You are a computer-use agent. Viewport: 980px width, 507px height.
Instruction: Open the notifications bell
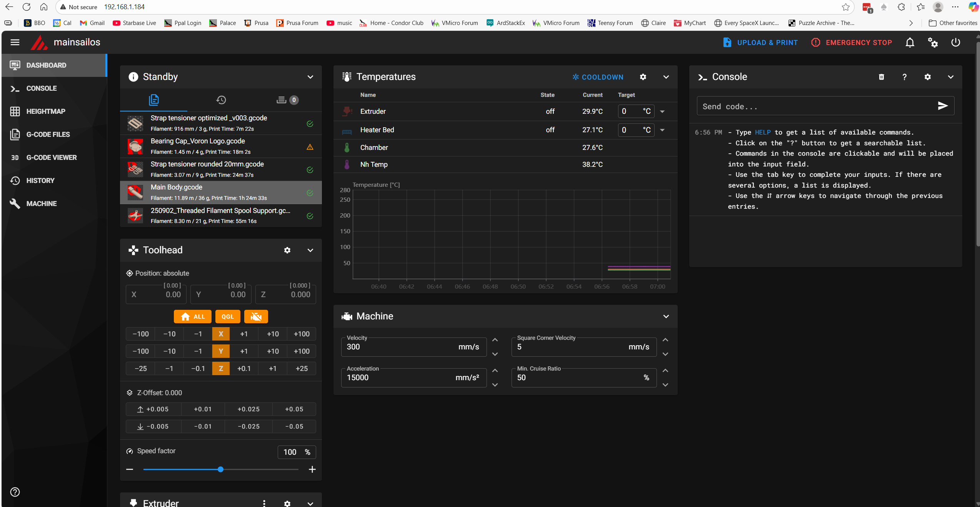[910, 42]
